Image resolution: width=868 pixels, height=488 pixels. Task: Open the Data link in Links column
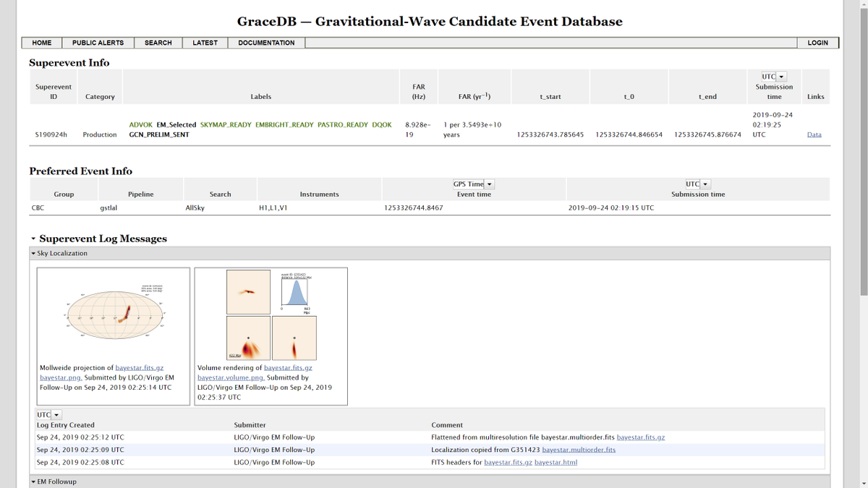click(814, 134)
